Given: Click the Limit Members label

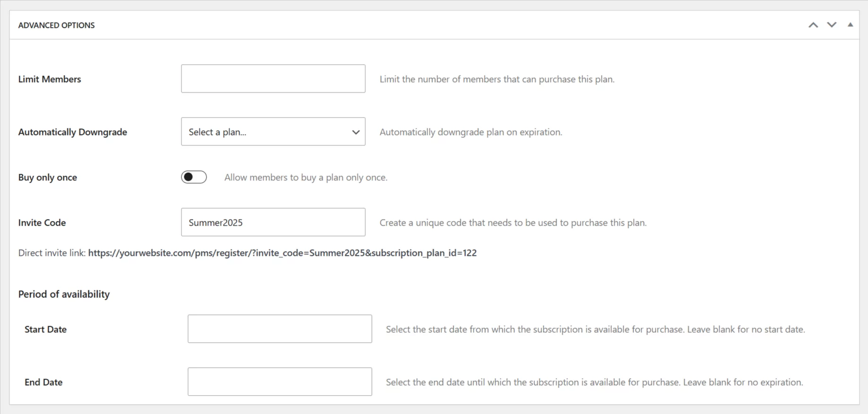Looking at the screenshot, I should click(50, 79).
